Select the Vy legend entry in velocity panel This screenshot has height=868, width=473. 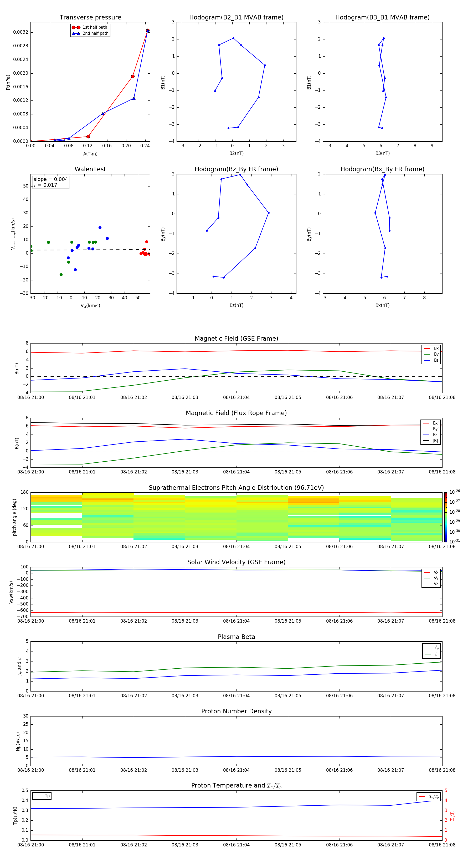(431, 578)
